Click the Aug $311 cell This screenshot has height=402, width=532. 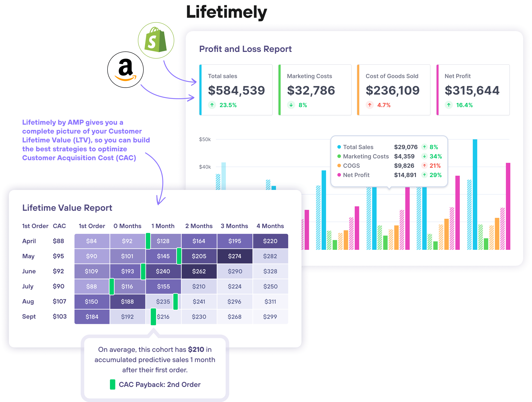(271, 301)
